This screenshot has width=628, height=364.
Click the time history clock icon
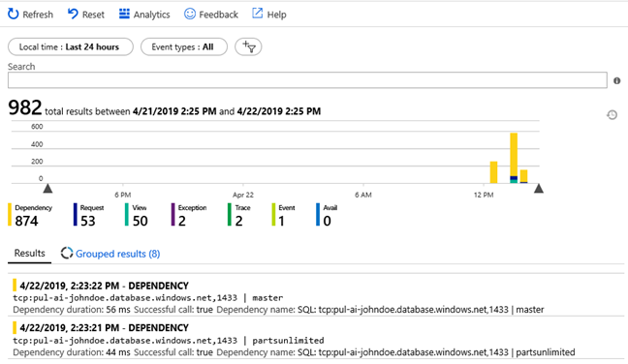click(x=612, y=115)
